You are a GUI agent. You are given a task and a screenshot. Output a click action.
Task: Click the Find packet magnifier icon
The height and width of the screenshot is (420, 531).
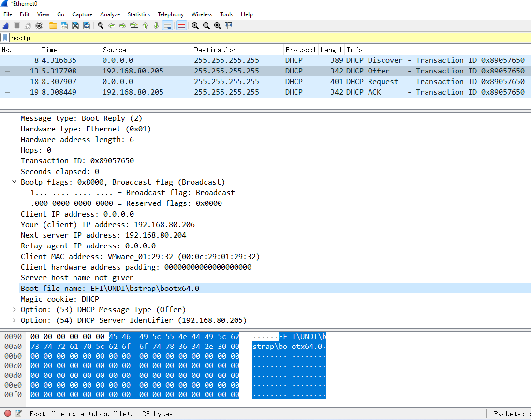coord(101,26)
